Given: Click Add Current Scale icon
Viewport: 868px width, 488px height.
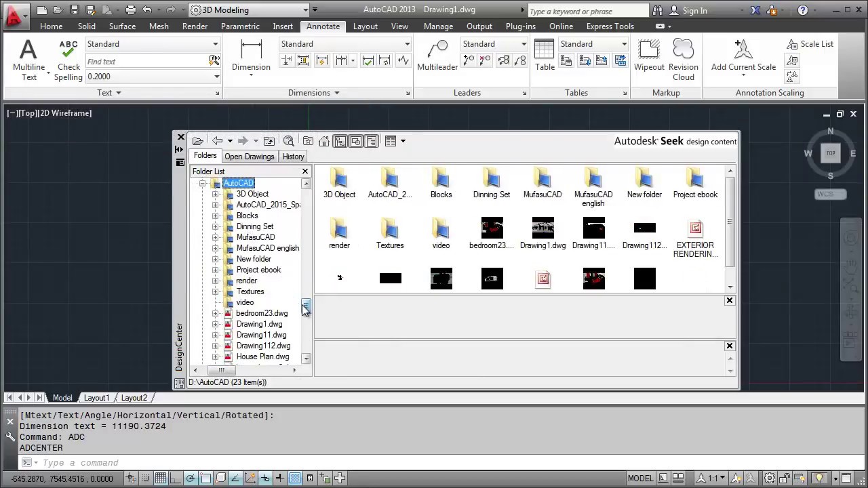Looking at the screenshot, I should 743,56.
